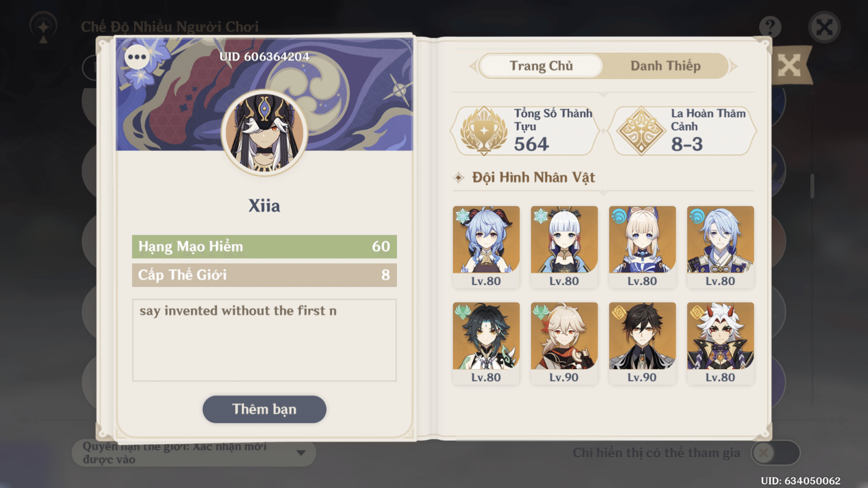The height and width of the screenshot is (488, 868).
Task: Select Xiao character portrait
Action: tap(486, 343)
